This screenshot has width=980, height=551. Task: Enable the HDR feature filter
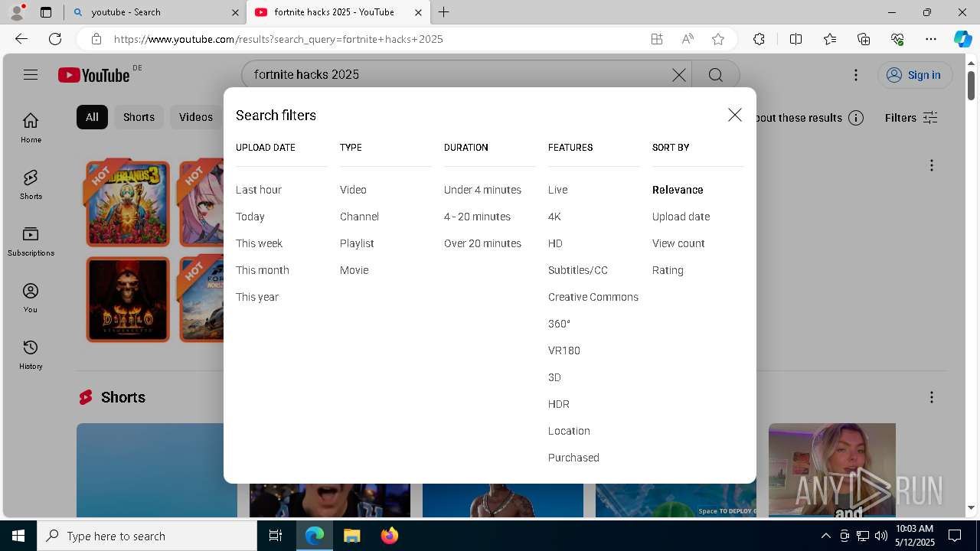(559, 404)
